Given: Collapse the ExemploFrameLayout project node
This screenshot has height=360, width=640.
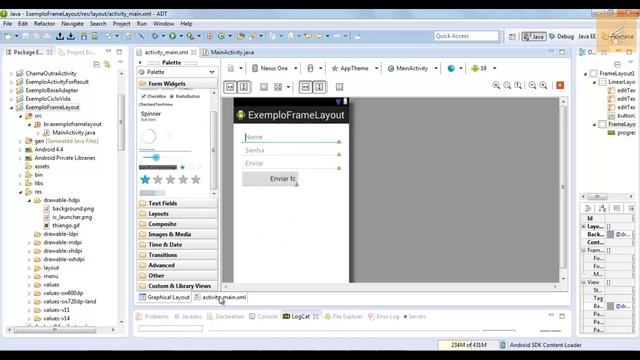Looking at the screenshot, I should coord(11,108).
